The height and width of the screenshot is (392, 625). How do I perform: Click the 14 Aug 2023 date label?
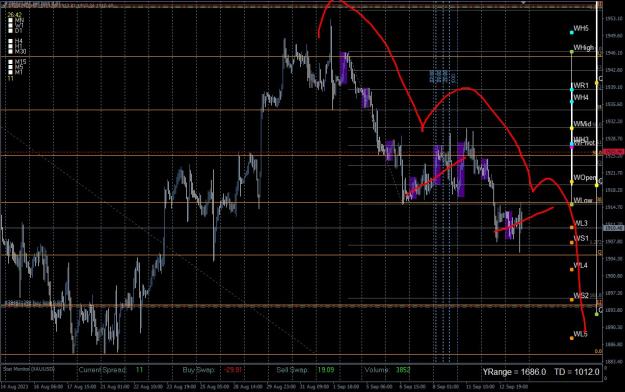click(14, 386)
